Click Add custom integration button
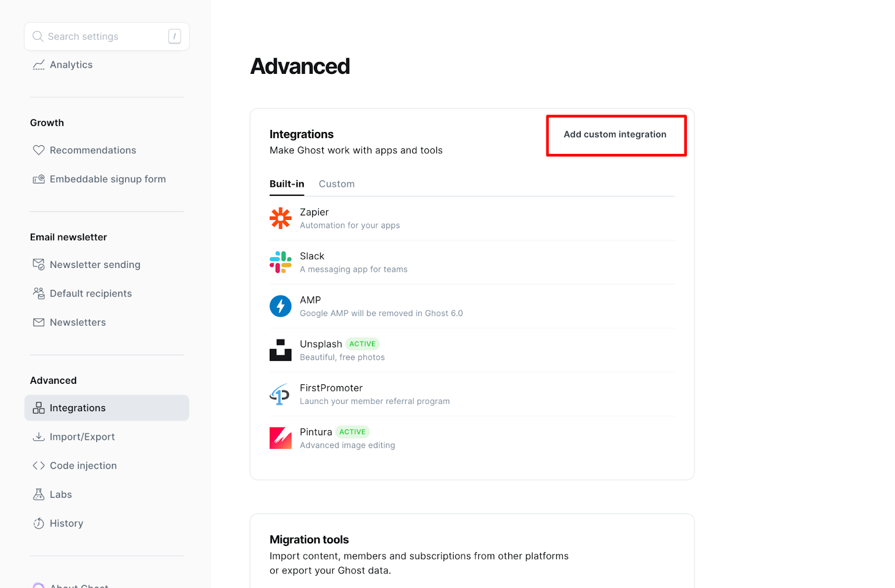Viewport: 895px width, 588px height. (x=615, y=134)
